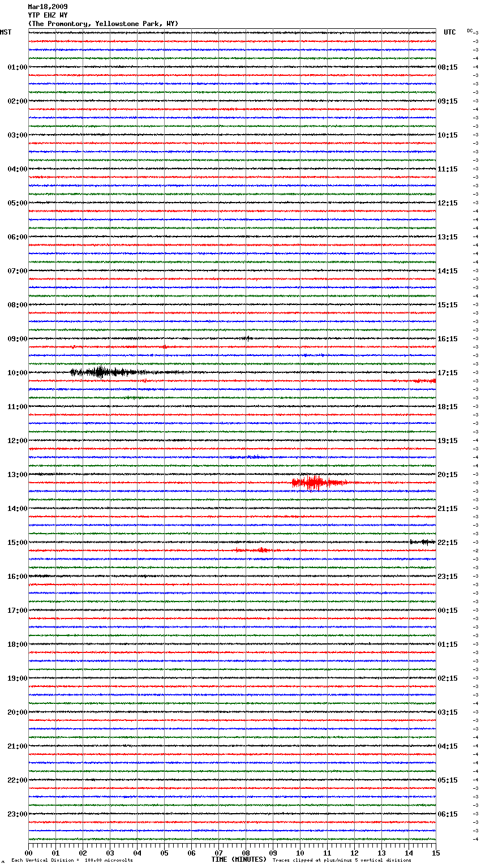Select the 07:00 MST time label
Image resolution: width=481 pixels, height=868 pixels.
pyautogui.click(x=17, y=271)
